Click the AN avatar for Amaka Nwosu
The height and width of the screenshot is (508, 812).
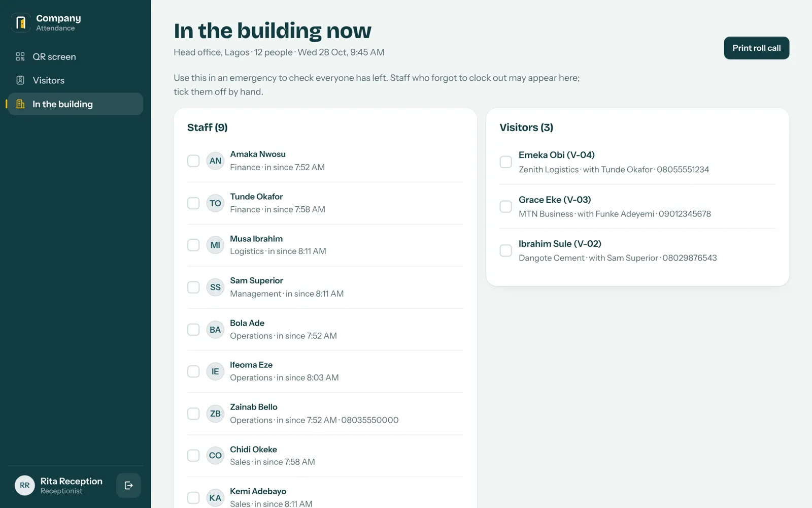(x=215, y=161)
